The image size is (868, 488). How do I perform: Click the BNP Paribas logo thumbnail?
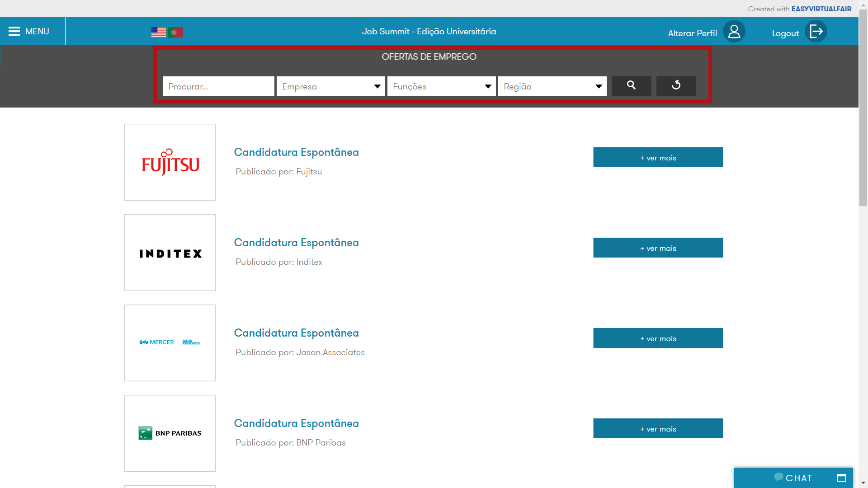pos(170,433)
